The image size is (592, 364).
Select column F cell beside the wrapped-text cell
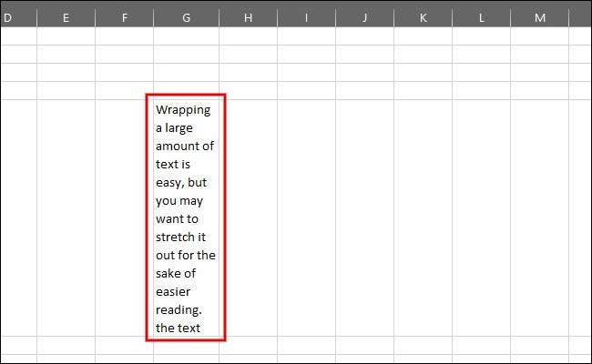pyautogui.click(x=124, y=217)
